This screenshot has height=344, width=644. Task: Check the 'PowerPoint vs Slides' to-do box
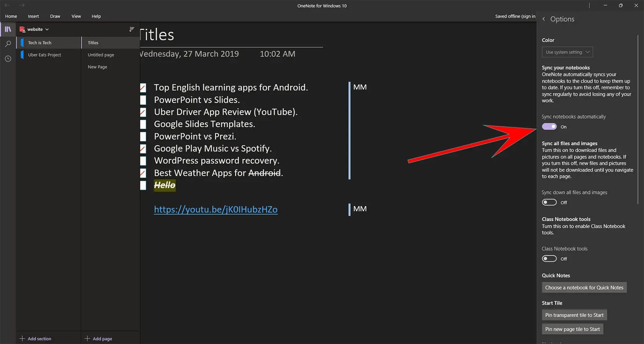coord(143,100)
